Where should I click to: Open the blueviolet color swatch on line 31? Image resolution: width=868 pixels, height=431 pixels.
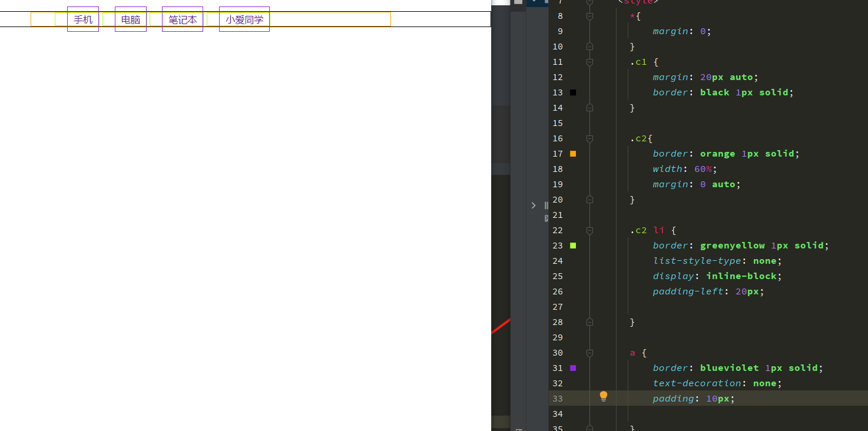pyautogui.click(x=573, y=368)
